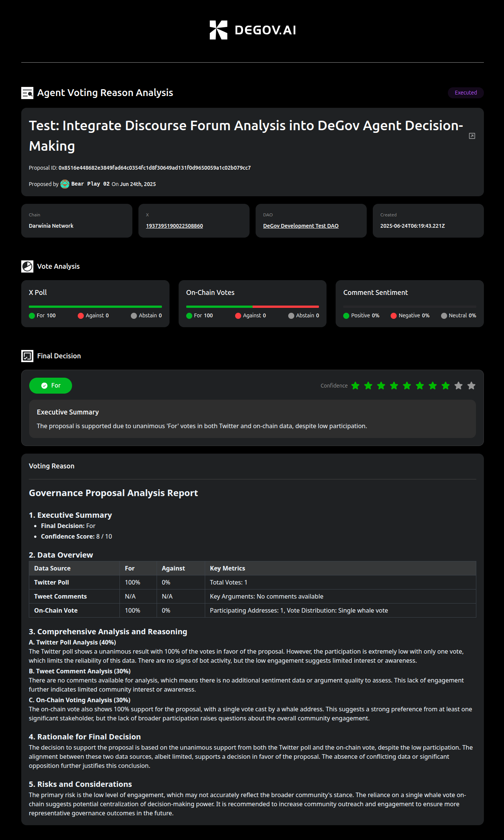The image size is (504, 840).
Task: Click the Governance Proposal Analysis Report heading
Action: click(113, 493)
